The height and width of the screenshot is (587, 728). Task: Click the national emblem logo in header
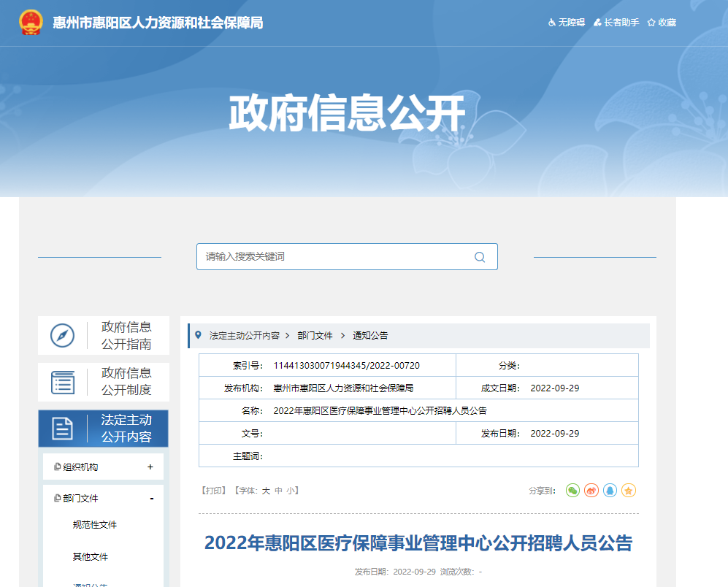pos(31,23)
